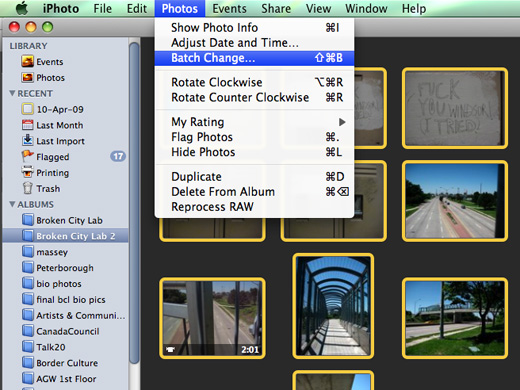Click the Flagged flag icon
This screenshot has width=520, height=390.
point(27,156)
